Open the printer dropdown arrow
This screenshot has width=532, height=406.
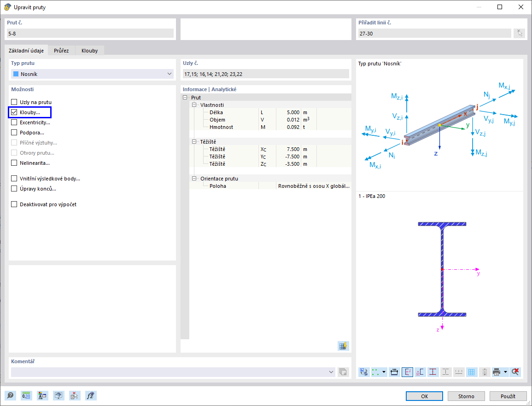(506, 372)
